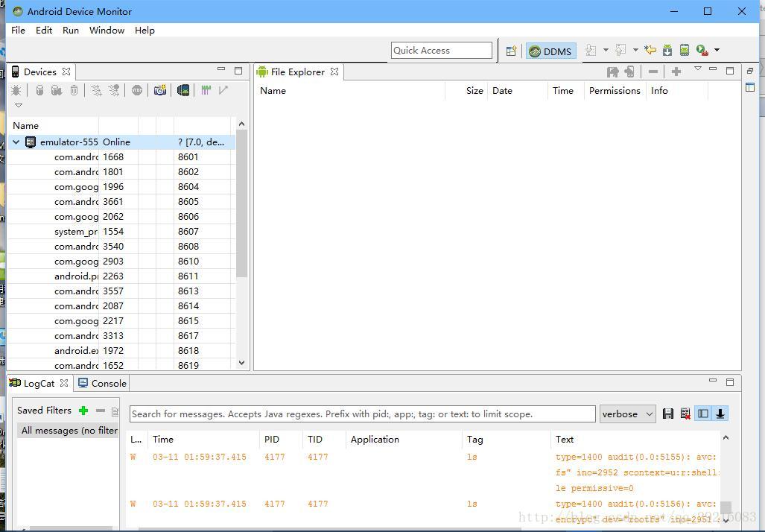The image size is (765, 532).
Task: Select process with PID 1668
Action: [121, 157]
